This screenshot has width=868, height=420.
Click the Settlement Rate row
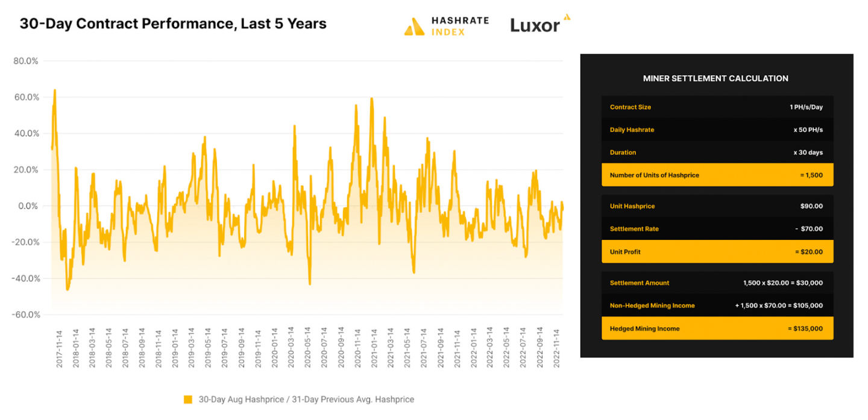coord(717,229)
